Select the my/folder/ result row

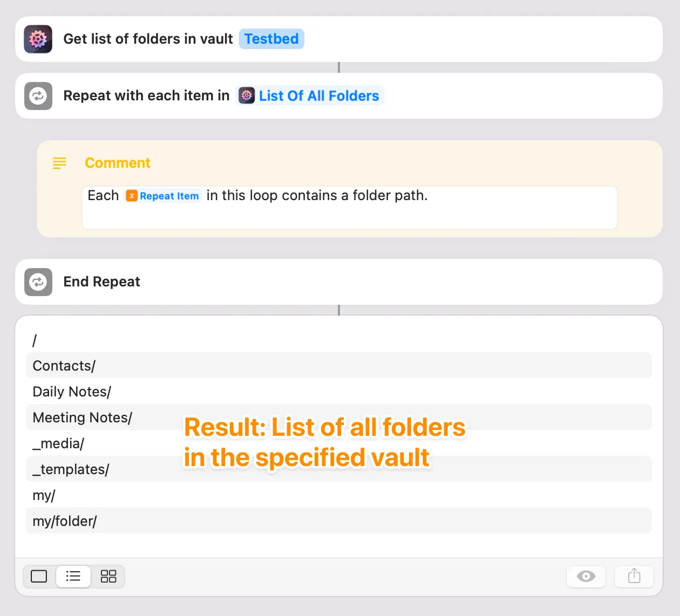point(338,521)
